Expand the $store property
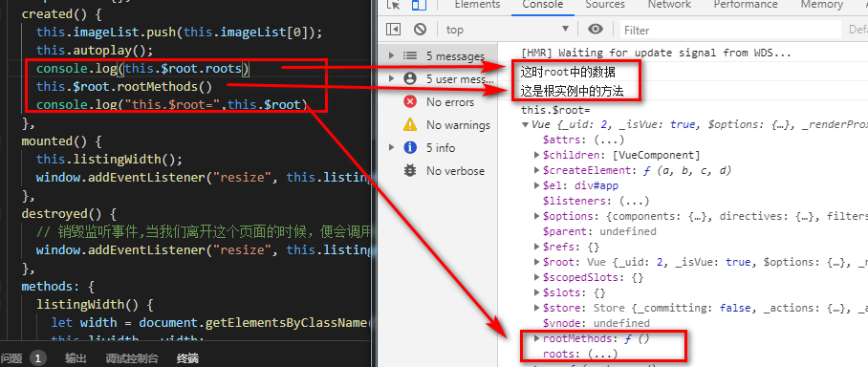868x367 pixels. tap(537, 308)
